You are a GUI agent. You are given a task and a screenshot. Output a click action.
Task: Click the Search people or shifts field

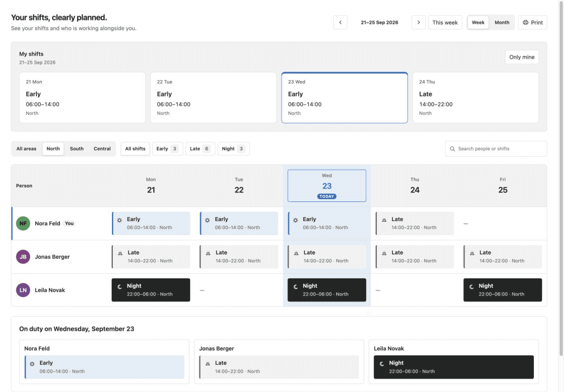496,149
